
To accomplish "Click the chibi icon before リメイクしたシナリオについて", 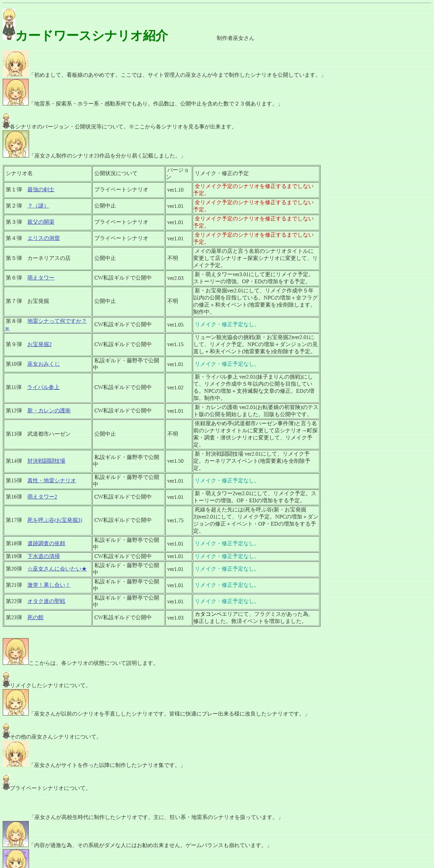I will tap(6, 680).
